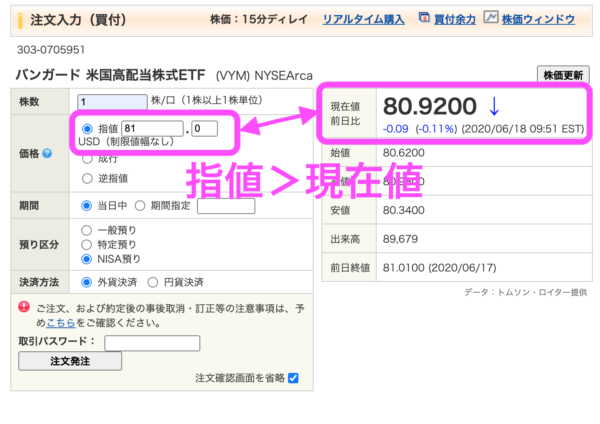
Task: Choose 円貨決済 settlement method
Action: [153, 282]
